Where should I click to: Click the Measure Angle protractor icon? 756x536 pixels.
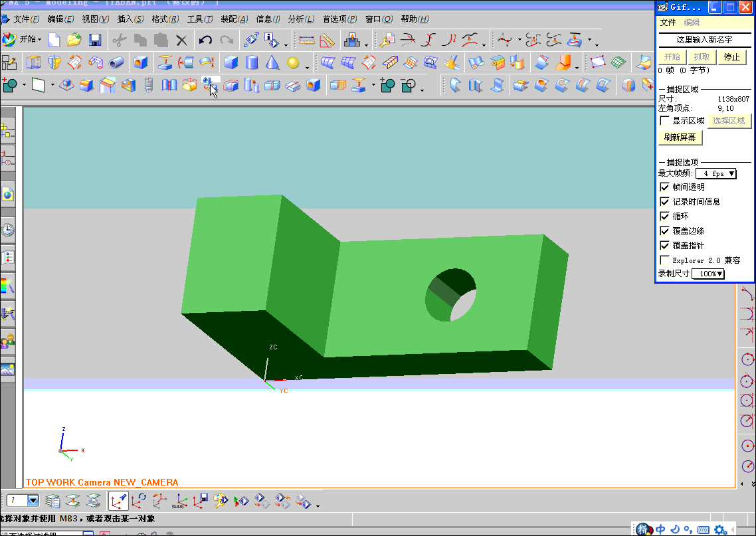328,40
